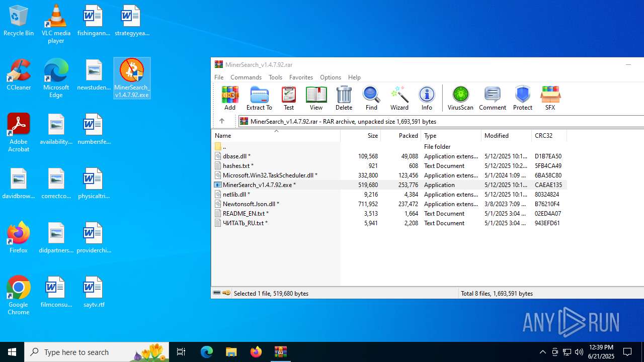Open the Comment tool

(493, 98)
